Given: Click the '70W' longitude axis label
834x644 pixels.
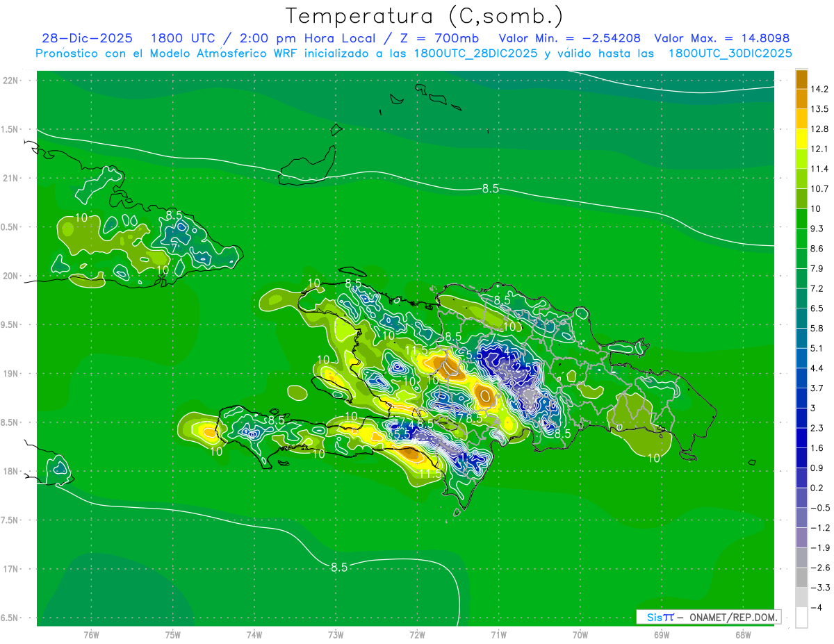Looking at the screenshot, I should coord(580,634).
